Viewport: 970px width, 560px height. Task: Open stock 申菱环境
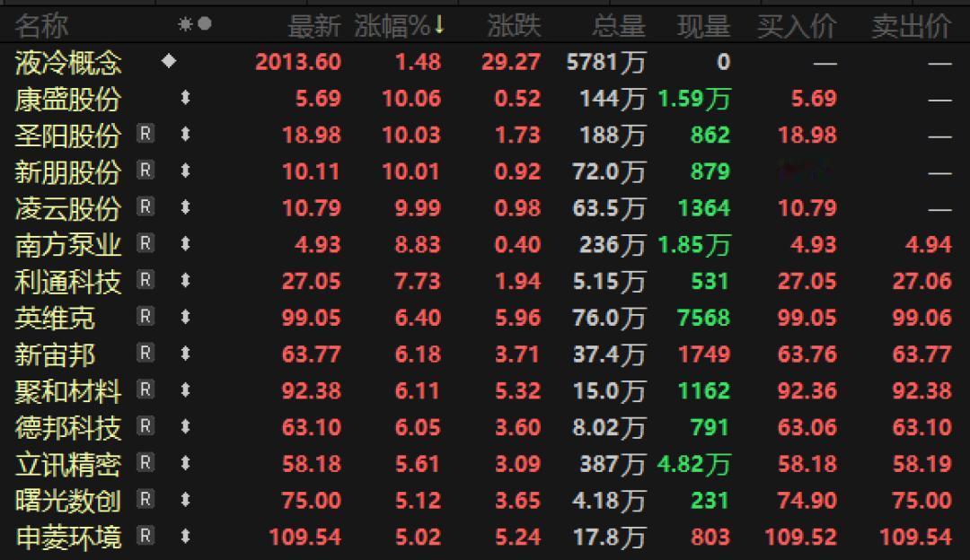pos(68,538)
